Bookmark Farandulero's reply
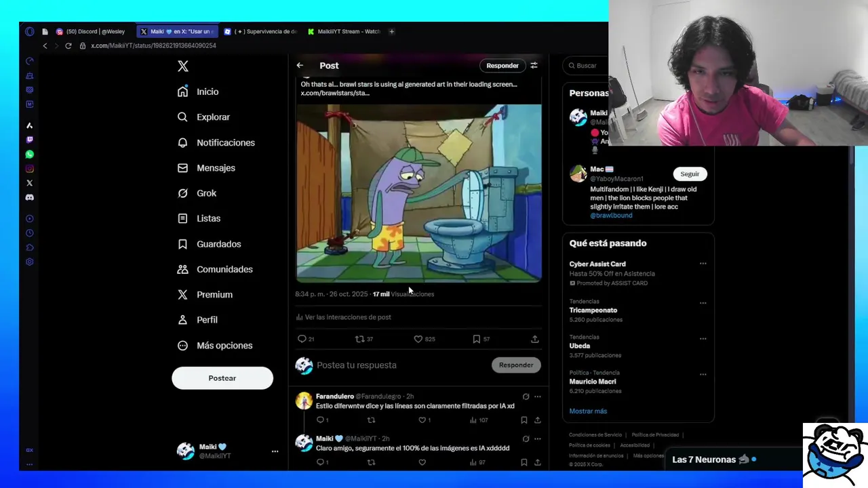The height and width of the screenshot is (488, 868). point(524,420)
